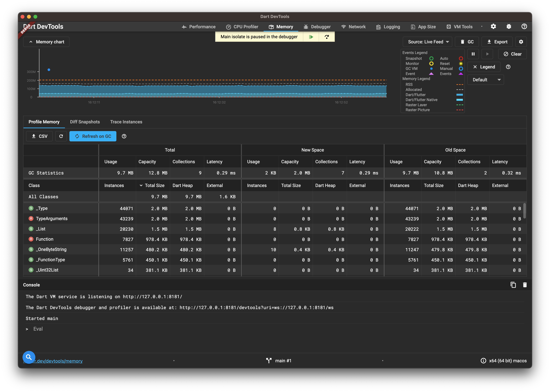Switch to the Network tab
The image size is (550, 392).
click(x=353, y=27)
